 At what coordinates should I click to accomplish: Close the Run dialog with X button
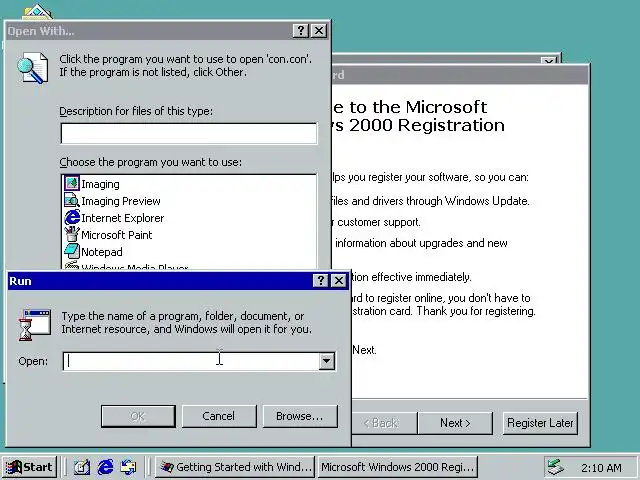339,280
